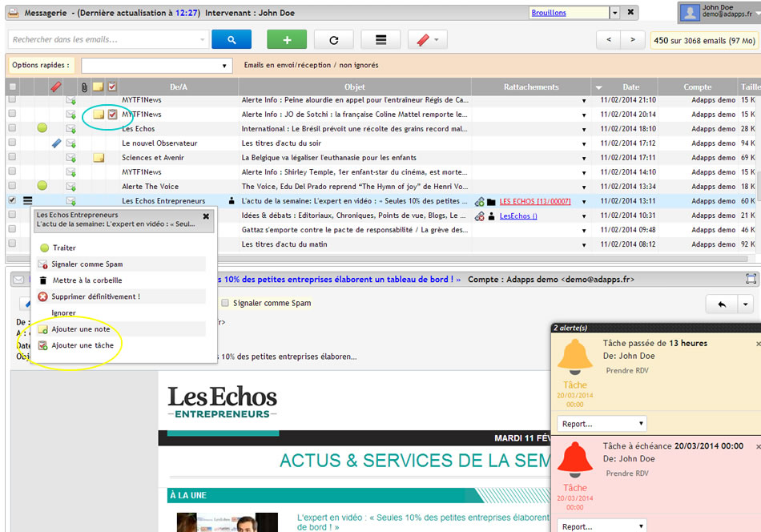
Task: Click the black folder icon before LES ECHOS link
Action: coord(491,202)
